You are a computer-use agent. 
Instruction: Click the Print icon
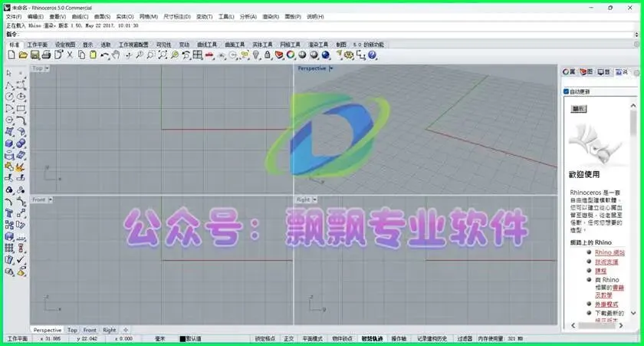tap(47, 54)
